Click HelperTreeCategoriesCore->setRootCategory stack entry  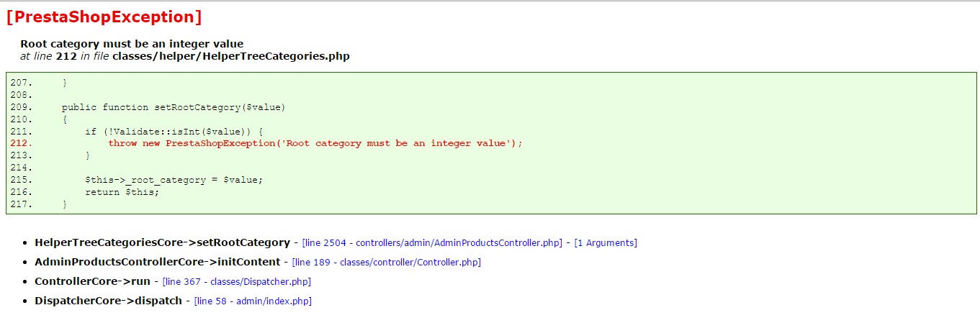162,243
